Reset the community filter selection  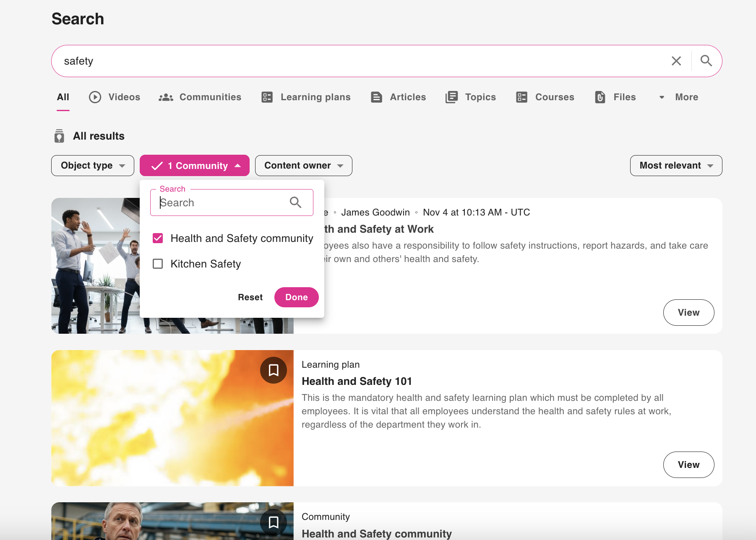point(250,297)
